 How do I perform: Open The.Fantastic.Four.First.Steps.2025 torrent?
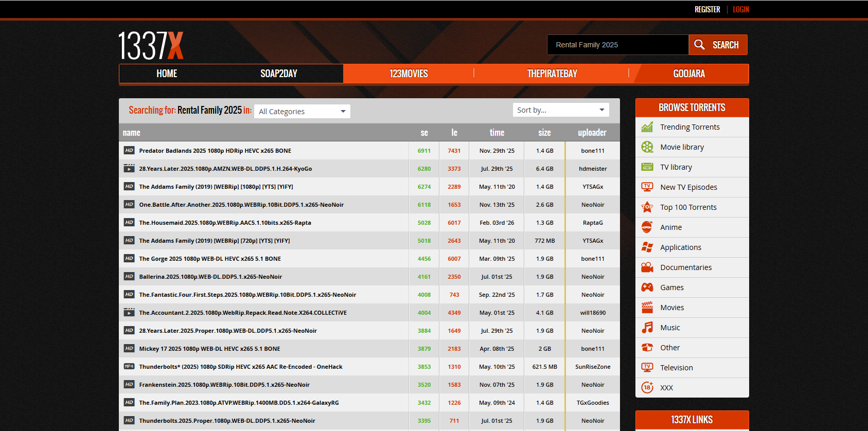(x=247, y=295)
